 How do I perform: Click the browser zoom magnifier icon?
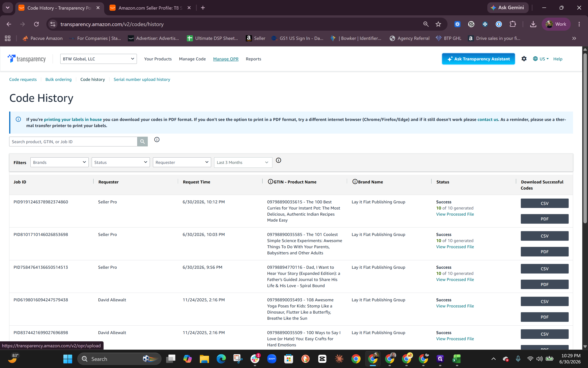pos(426,24)
